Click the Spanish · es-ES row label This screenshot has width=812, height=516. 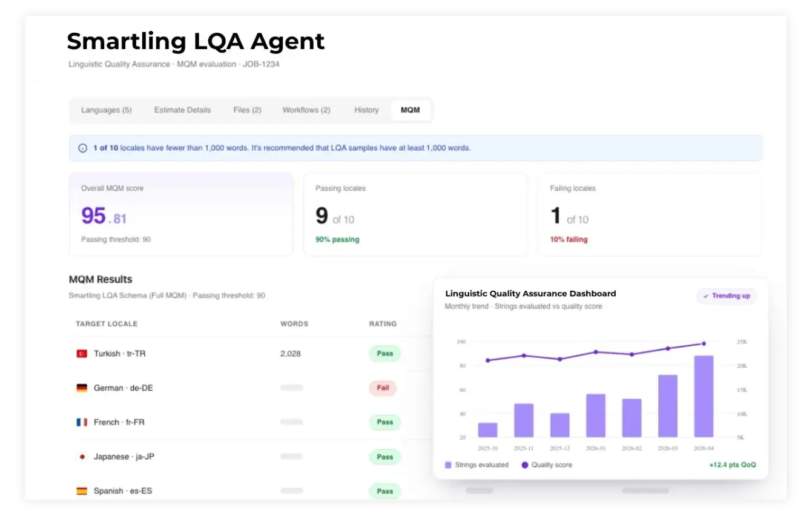pos(122,491)
